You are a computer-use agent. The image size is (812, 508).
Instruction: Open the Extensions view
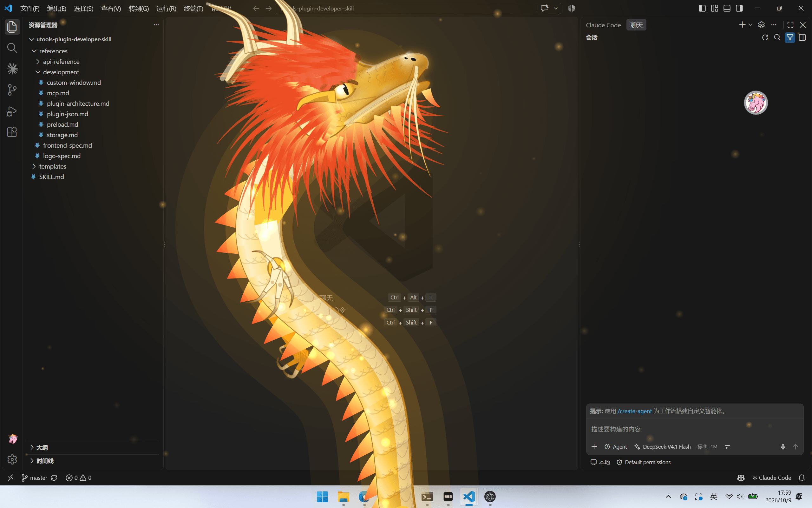coord(12,132)
